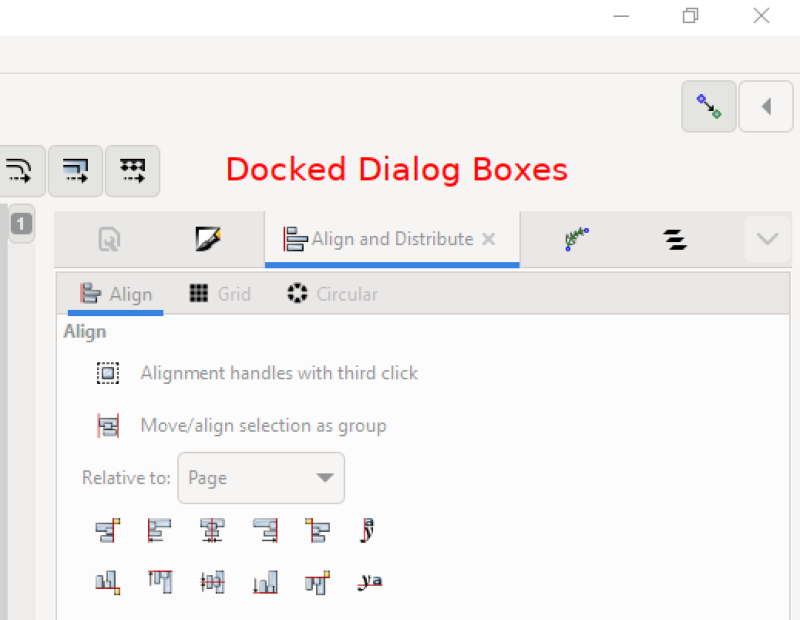Image resolution: width=800 pixels, height=620 pixels.
Task: Open snapping options with the left-pointing arrow
Action: [x=766, y=106]
